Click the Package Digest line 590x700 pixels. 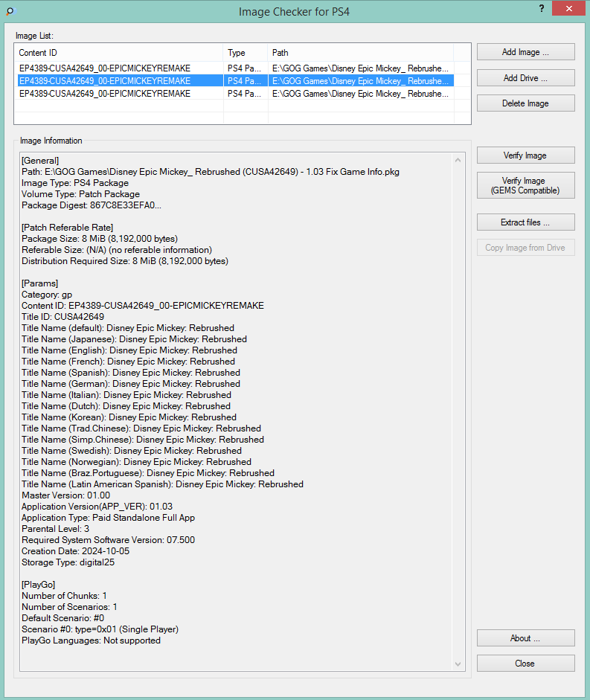coord(92,205)
